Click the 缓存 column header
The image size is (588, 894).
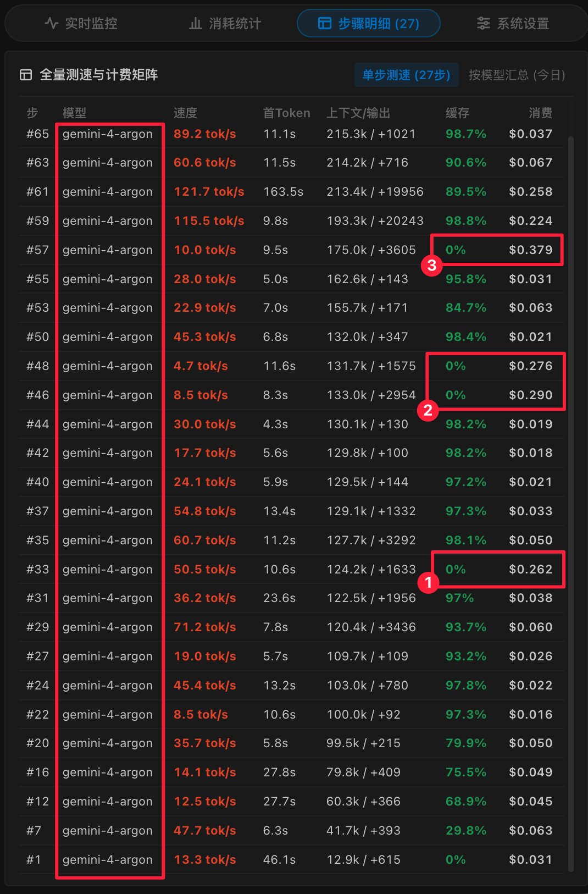[x=457, y=113]
